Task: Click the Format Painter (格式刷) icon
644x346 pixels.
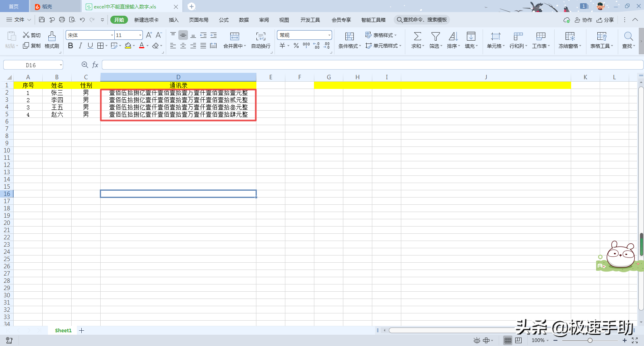Action: tap(52, 37)
